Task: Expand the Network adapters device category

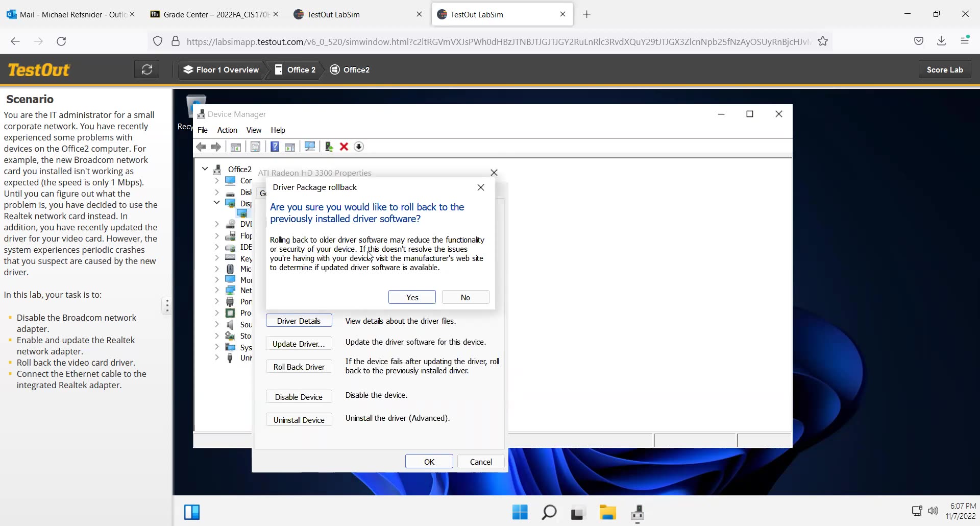Action: tap(217, 290)
